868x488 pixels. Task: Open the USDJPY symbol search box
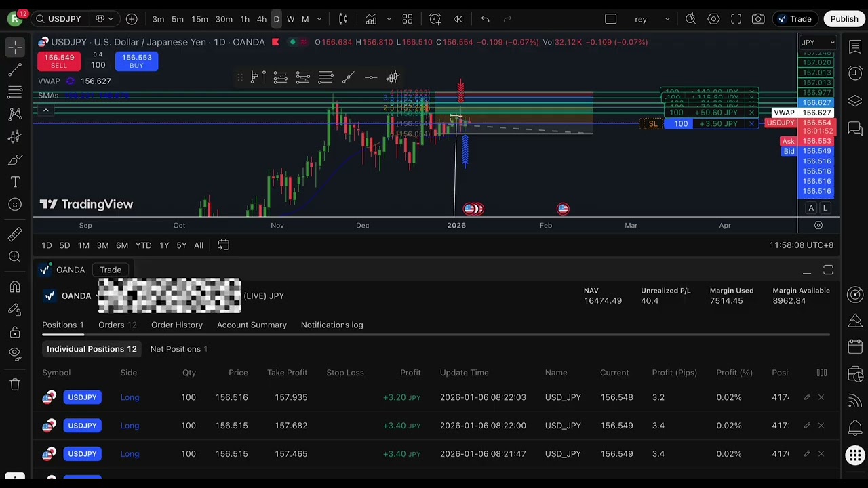tap(60, 19)
